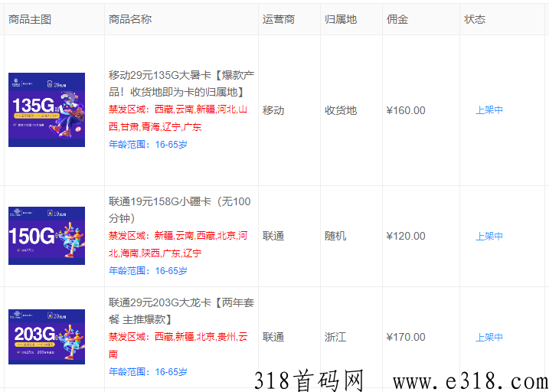Open the 150G card product thumbnail
Viewport: 549px width, 392px height.
[47, 236]
